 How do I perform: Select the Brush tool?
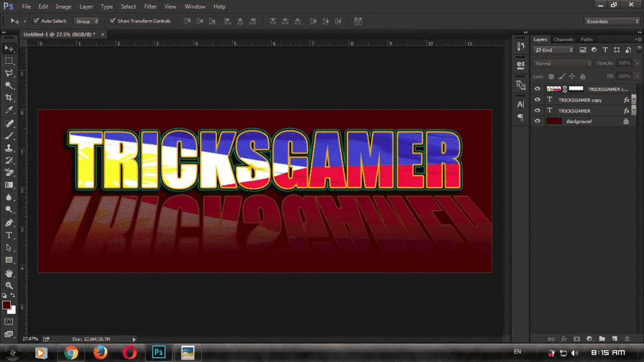pos(9,136)
